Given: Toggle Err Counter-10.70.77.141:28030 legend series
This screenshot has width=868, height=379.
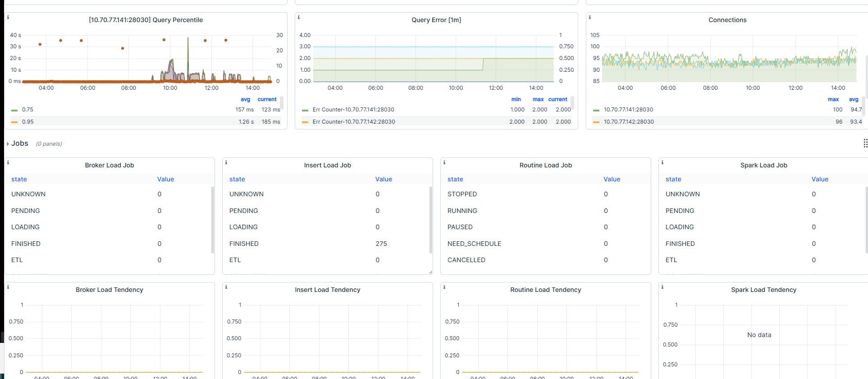Looking at the screenshot, I should click(x=353, y=110).
